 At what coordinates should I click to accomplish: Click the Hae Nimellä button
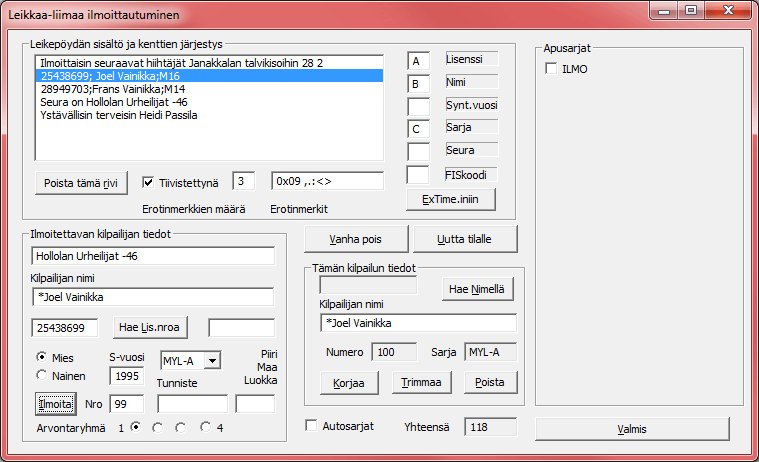(x=479, y=289)
